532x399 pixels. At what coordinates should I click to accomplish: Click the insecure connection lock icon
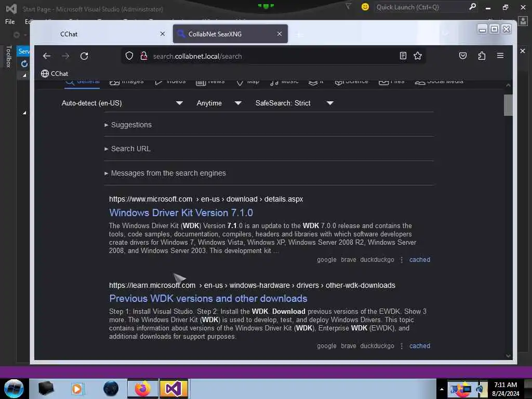tap(144, 56)
